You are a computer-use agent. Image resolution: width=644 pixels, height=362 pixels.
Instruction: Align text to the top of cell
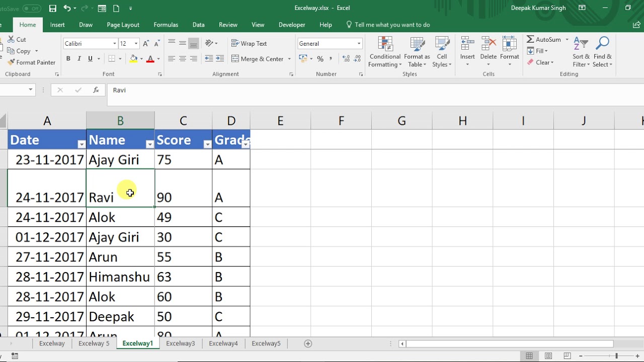(x=172, y=43)
